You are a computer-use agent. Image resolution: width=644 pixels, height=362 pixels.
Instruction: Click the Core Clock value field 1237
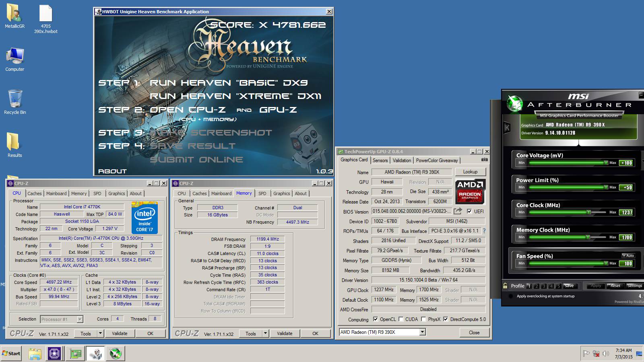(627, 212)
